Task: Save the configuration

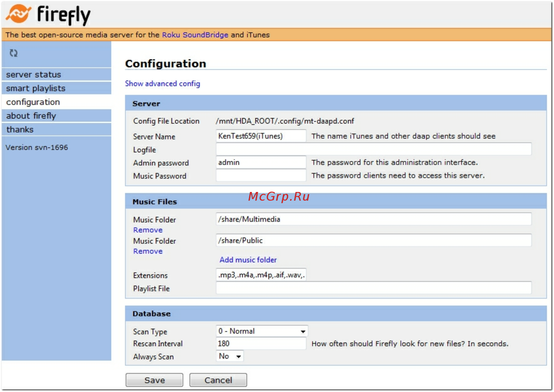Action: [x=154, y=380]
